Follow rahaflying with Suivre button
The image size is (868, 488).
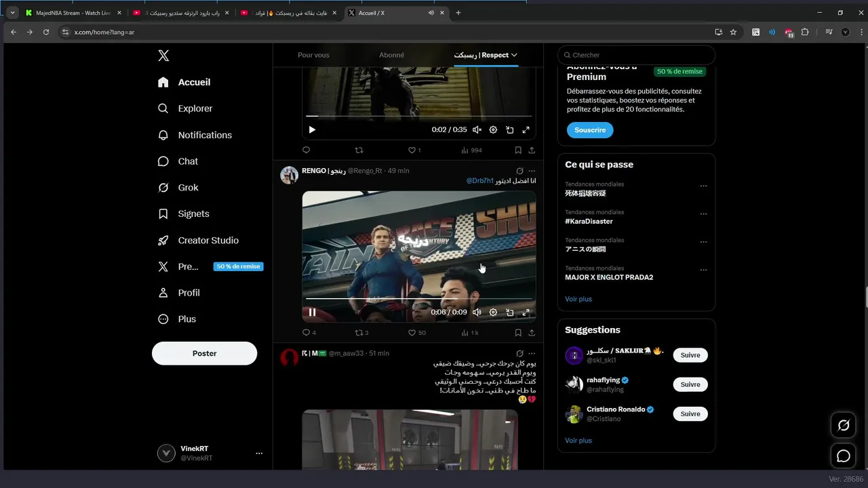tap(690, 384)
